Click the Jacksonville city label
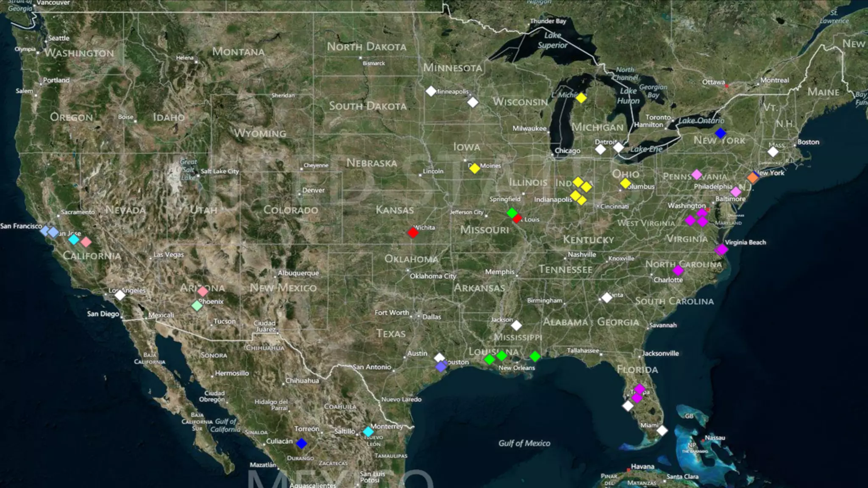 pos(660,353)
